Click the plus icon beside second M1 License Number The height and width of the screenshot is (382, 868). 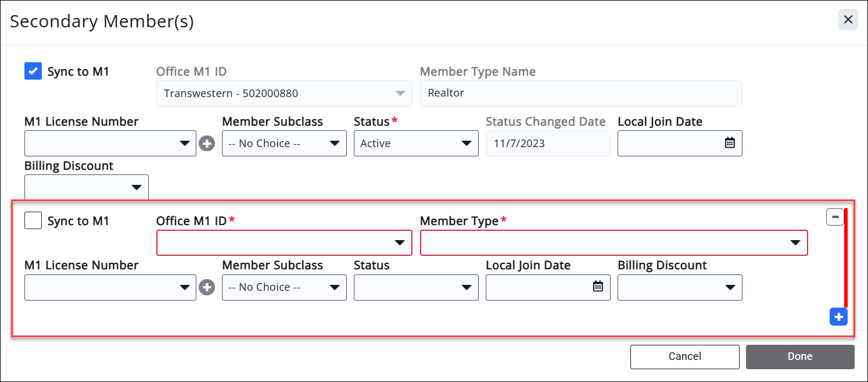point(207,287)
